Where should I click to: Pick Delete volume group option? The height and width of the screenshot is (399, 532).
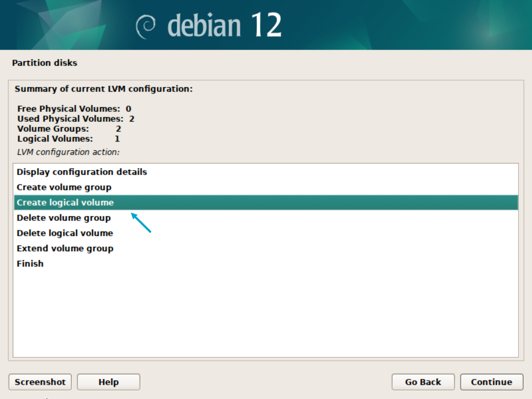[64, 218]
